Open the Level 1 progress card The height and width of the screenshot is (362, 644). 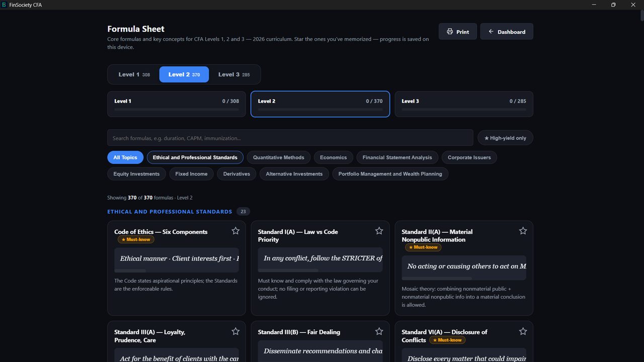pos(177,104)
